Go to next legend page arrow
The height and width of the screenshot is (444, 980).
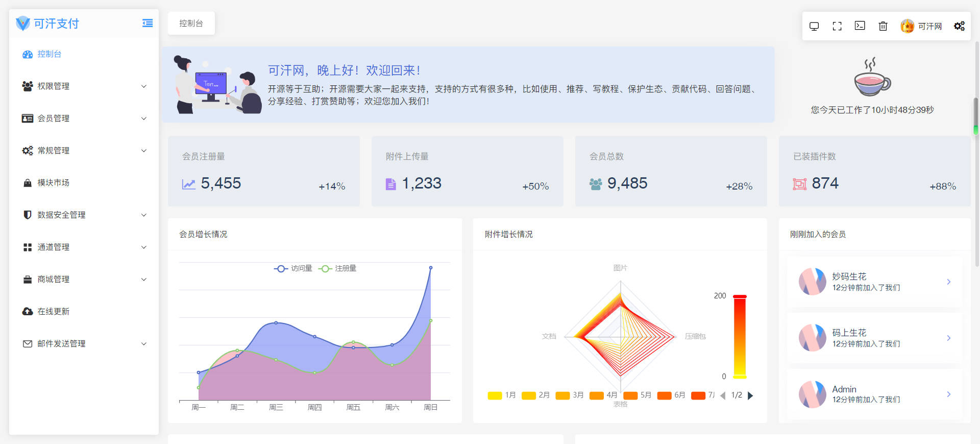click(750, 395)
